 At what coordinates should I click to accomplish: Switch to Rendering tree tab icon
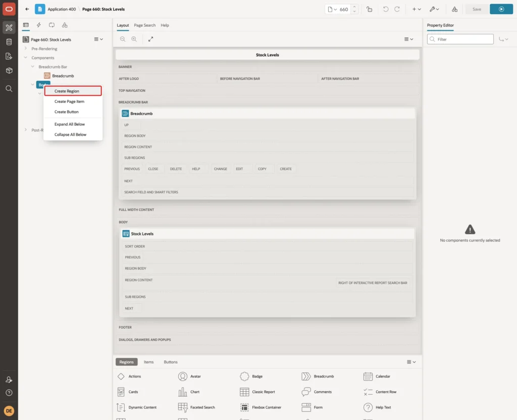26,25
